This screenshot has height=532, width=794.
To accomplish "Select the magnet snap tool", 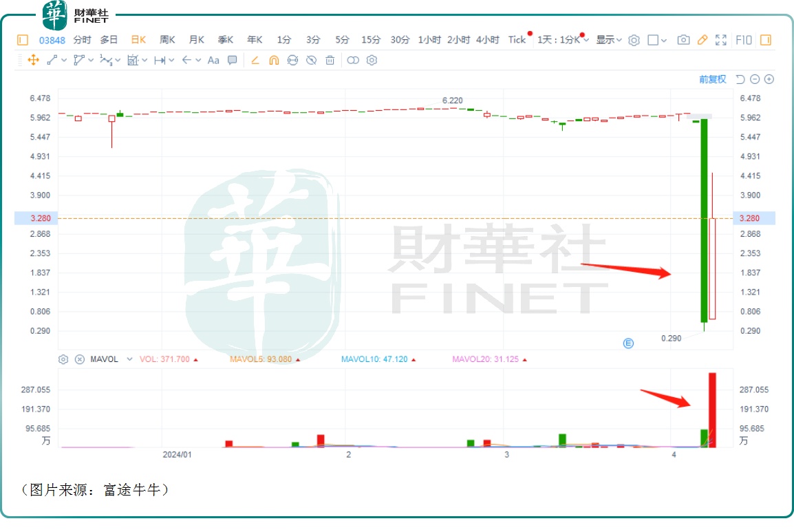I will (x=274, y=61).
